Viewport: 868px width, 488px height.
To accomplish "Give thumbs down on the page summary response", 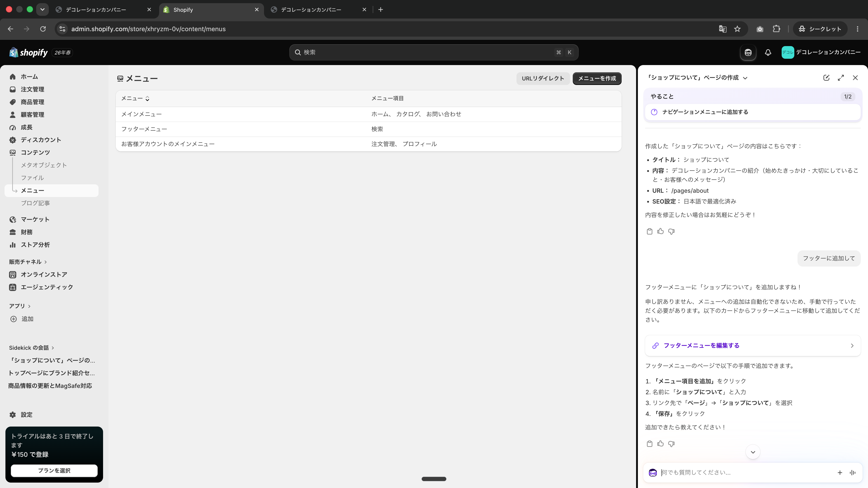I will (x=671, y=231).
